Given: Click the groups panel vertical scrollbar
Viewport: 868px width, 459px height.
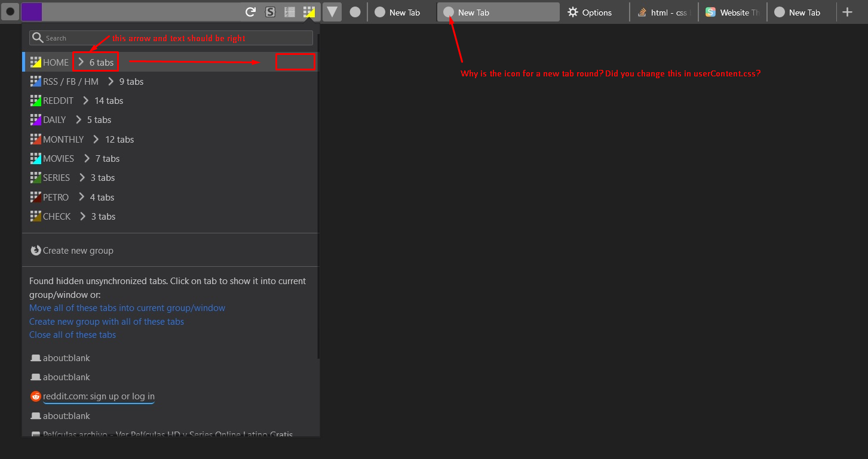Looking at the screenshot, I should pyautogui.click(x=319, y=197).
